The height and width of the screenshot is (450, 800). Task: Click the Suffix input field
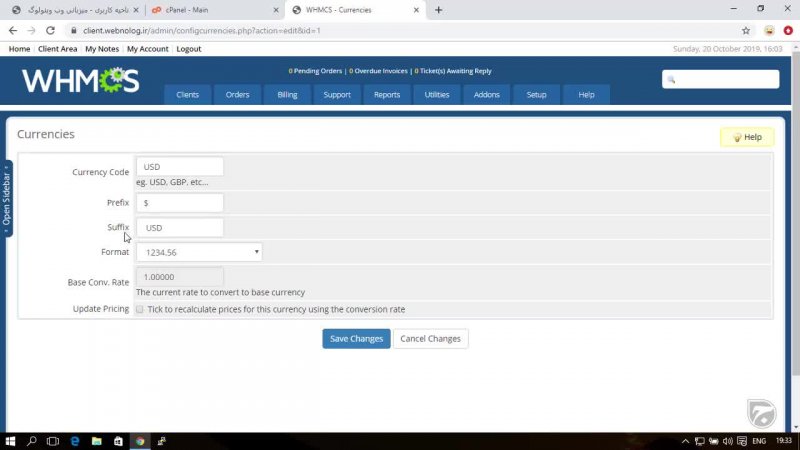click(180, 228)
